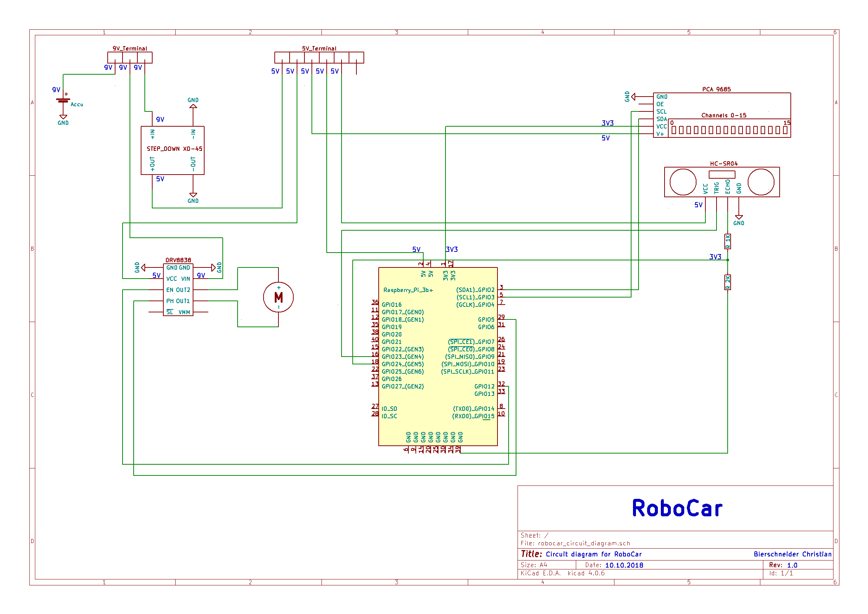Click the RoboCar title text
The height and width of the screenshot is (614, 868).
[x=677, y=508]
